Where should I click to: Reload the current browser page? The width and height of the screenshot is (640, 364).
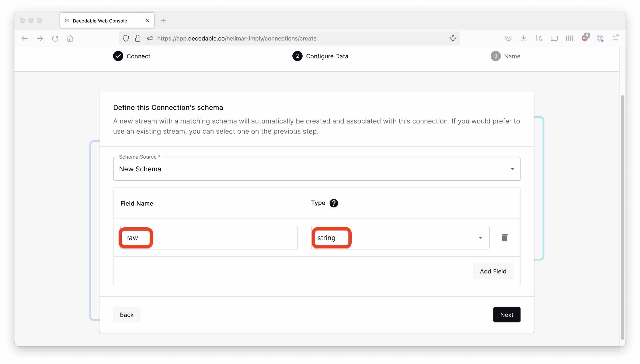point(55,39)
